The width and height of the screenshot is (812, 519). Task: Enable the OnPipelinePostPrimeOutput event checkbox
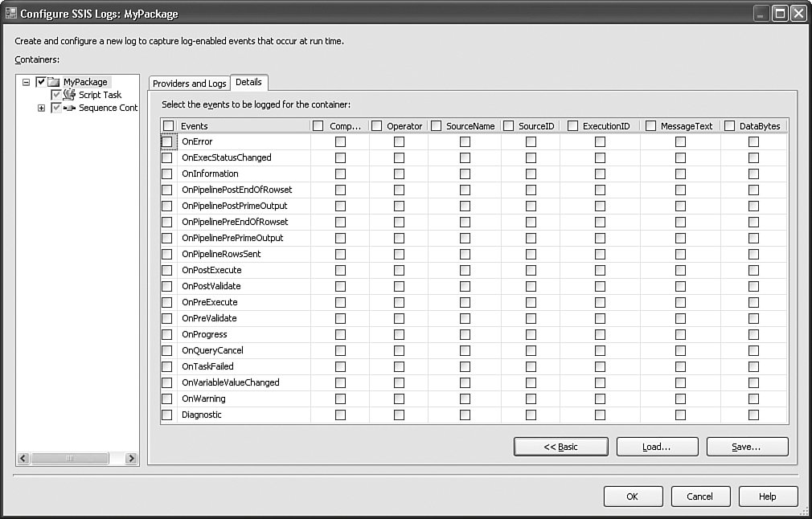click(166, 206)
